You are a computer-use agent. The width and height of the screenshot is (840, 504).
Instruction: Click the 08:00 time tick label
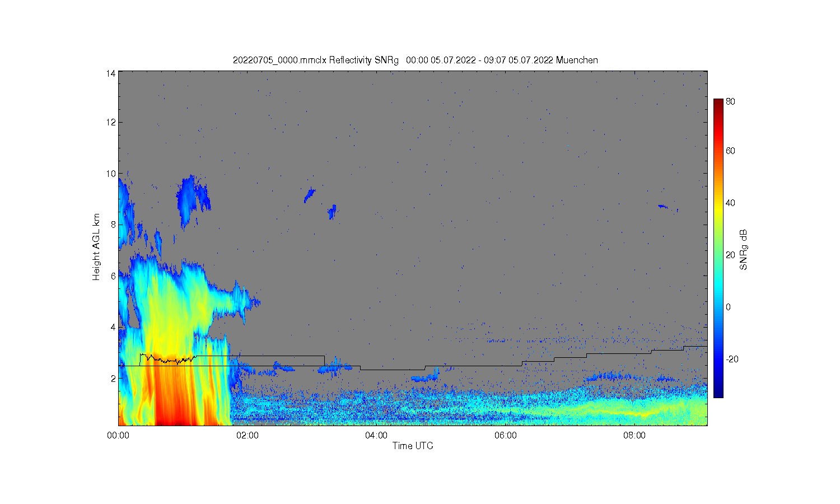point(634,436)
